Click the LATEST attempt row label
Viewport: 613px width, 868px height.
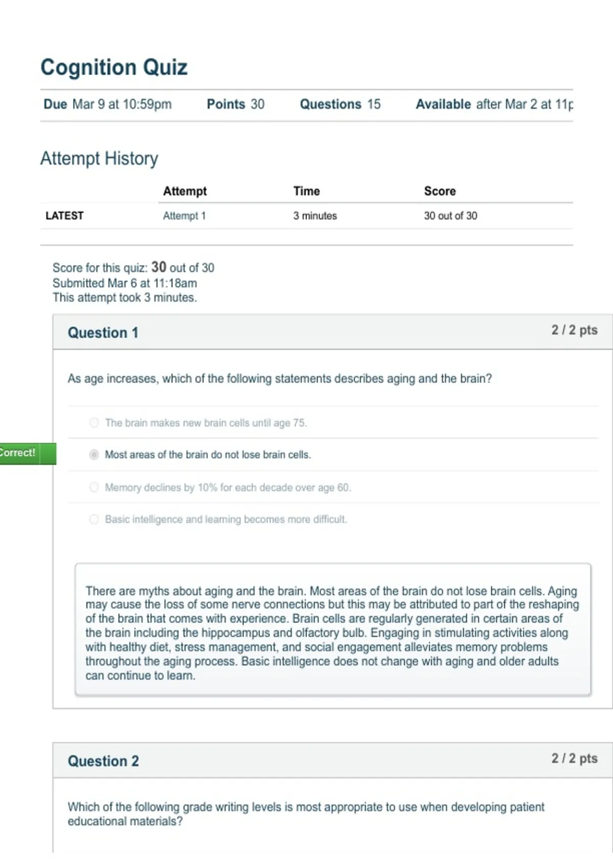tap(64, 215)
